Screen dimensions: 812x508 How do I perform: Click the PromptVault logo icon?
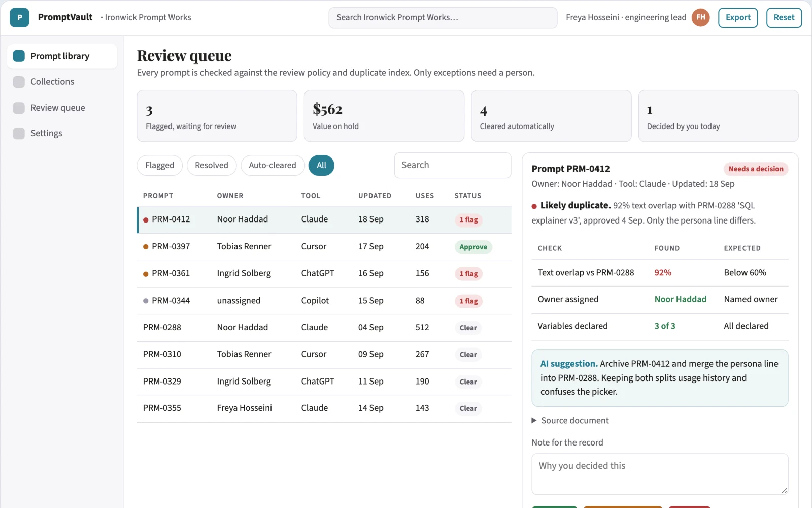click(19, 18)
